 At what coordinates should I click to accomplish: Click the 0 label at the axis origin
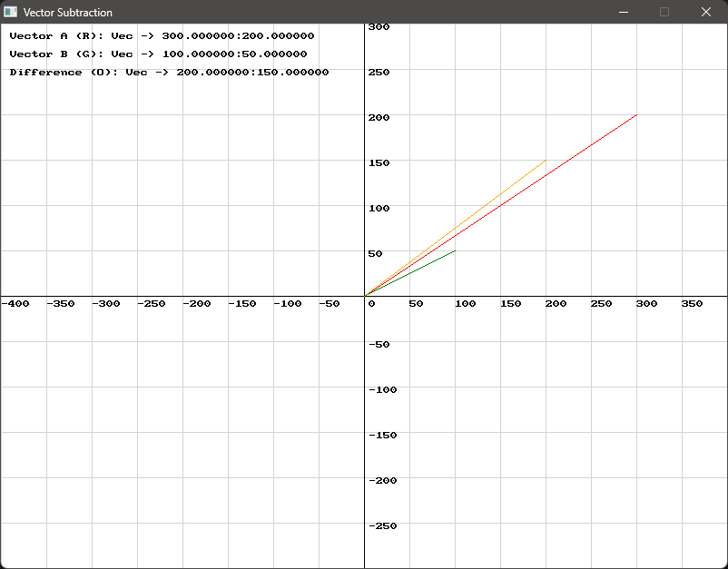(x=371, y=304)
